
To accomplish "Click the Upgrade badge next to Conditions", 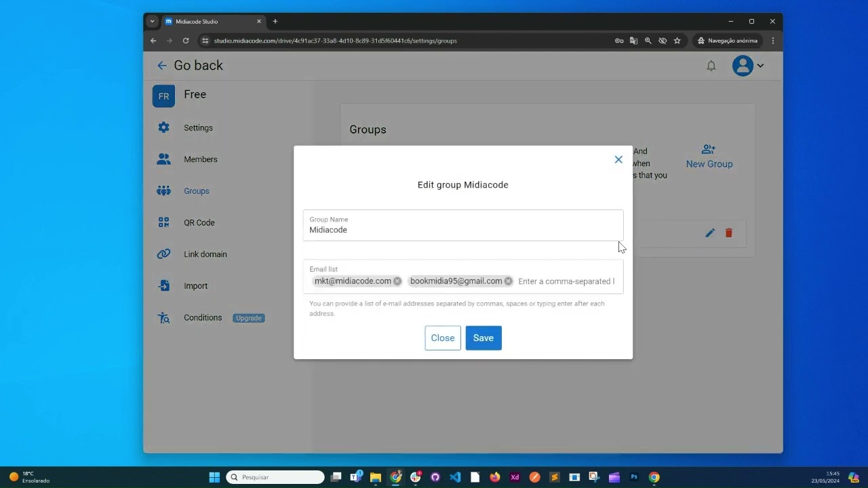I will coord(249,318).
